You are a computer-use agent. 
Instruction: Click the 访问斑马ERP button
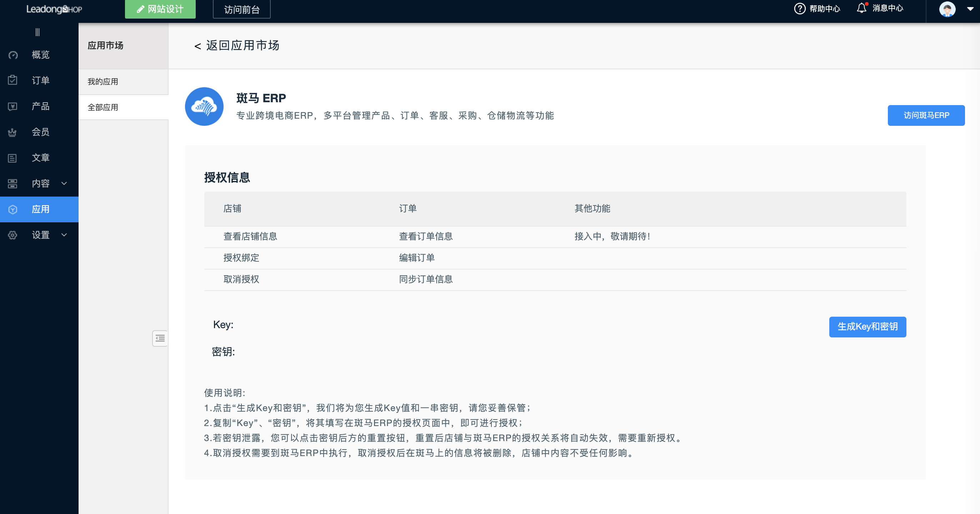[x=926, y=115]
